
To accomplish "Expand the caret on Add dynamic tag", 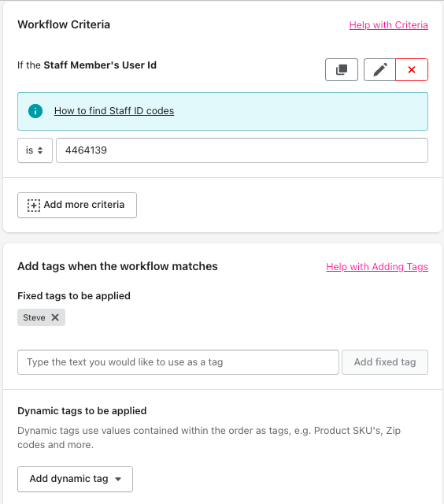I will (x=118, y=479).
